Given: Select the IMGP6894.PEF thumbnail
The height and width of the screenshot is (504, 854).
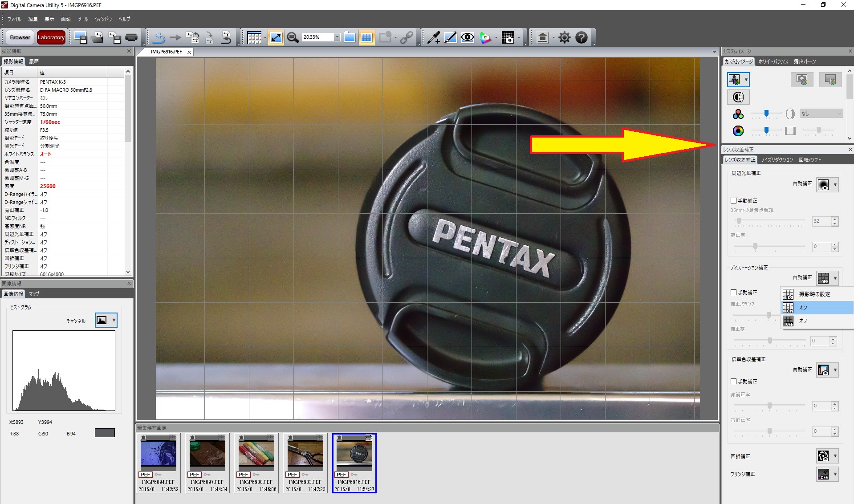Looking at the screenshot, I should pos(159,463).
